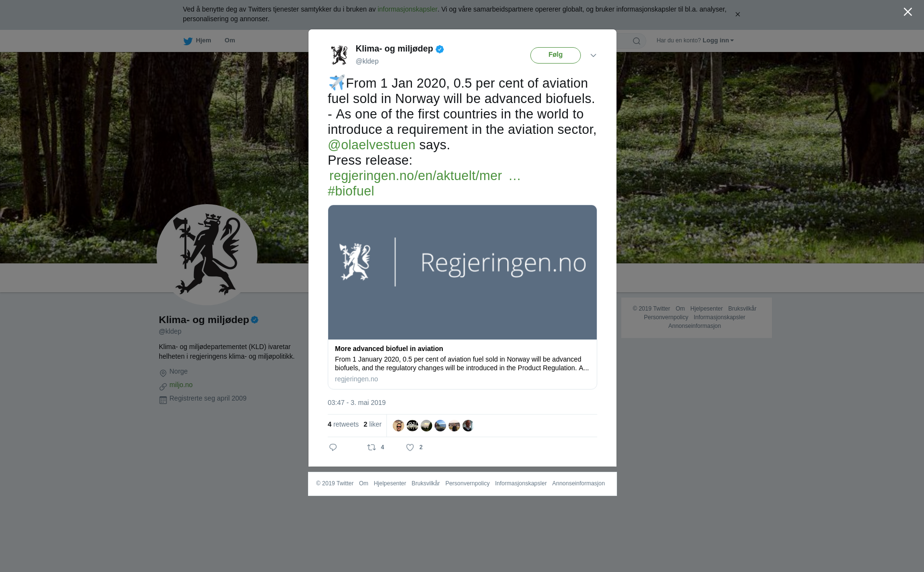Click the retweet icon on the tweet
Viewport: 924px width, 572px height.
click(372, 447)
